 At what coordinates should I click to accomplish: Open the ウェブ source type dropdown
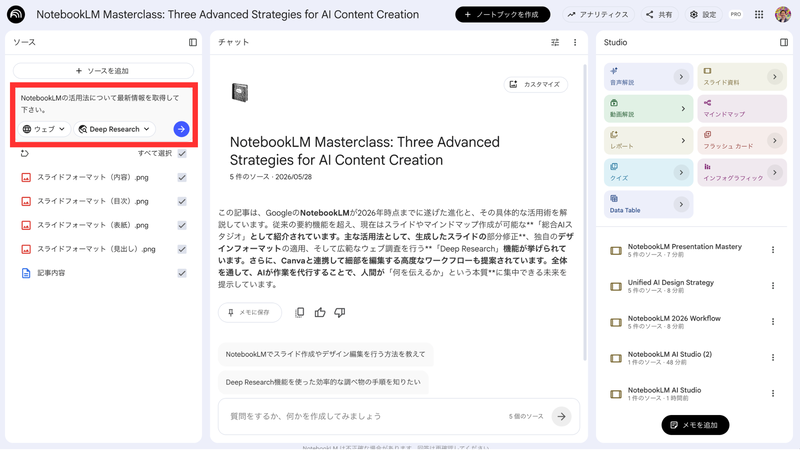44,129
